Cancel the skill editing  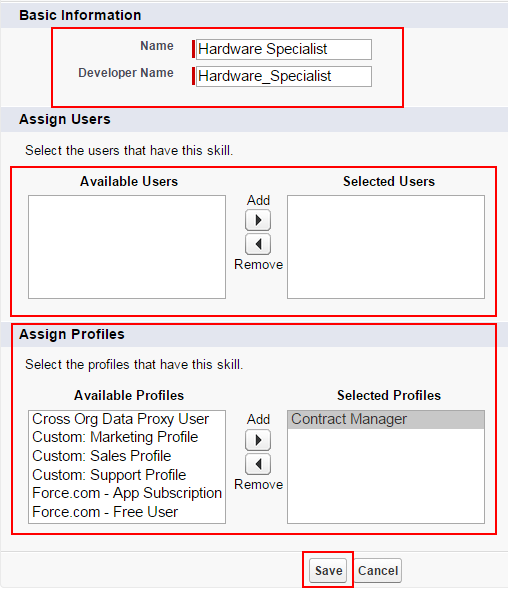(x=378, y=571)
